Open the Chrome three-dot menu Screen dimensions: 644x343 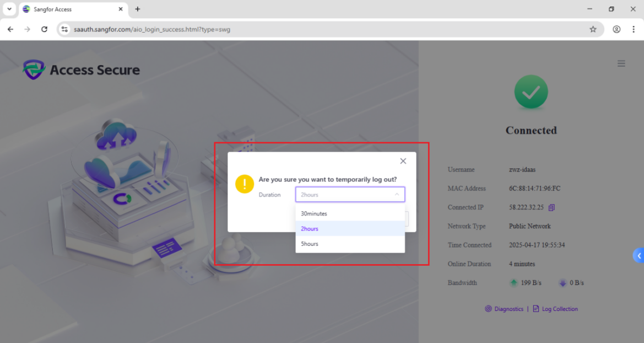point(634,29)
